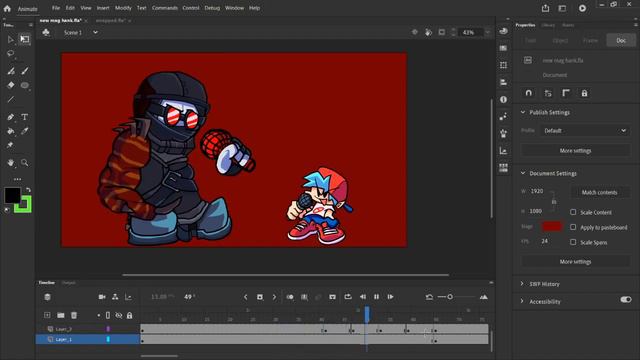Open the Modify menu

123,8
